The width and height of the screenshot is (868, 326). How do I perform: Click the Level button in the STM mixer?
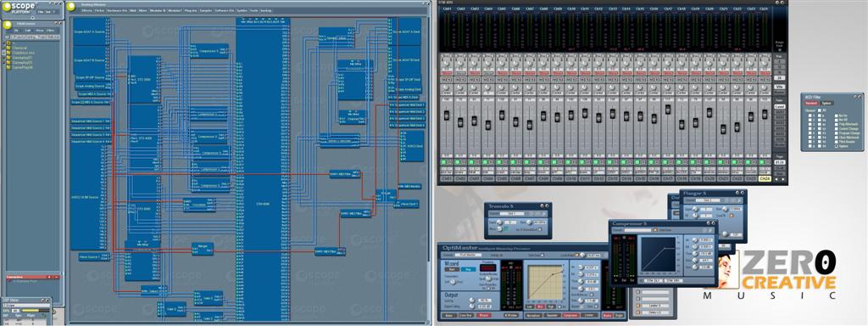(x=780, y=106)
